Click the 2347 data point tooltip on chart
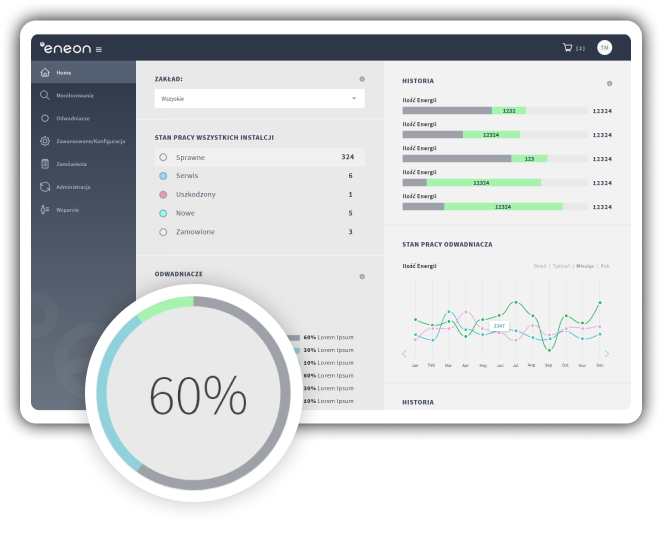This screenshot has height=540, width=662. pyautogui.click(x=498, y=326)
